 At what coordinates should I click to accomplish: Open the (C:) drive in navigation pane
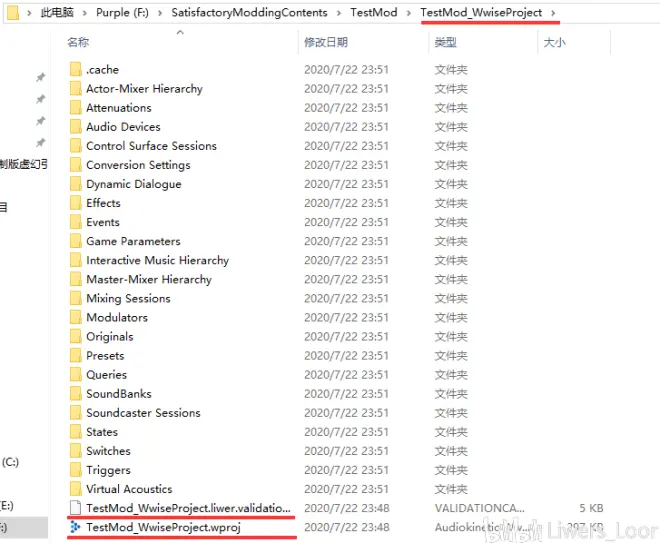pos(10,462)
